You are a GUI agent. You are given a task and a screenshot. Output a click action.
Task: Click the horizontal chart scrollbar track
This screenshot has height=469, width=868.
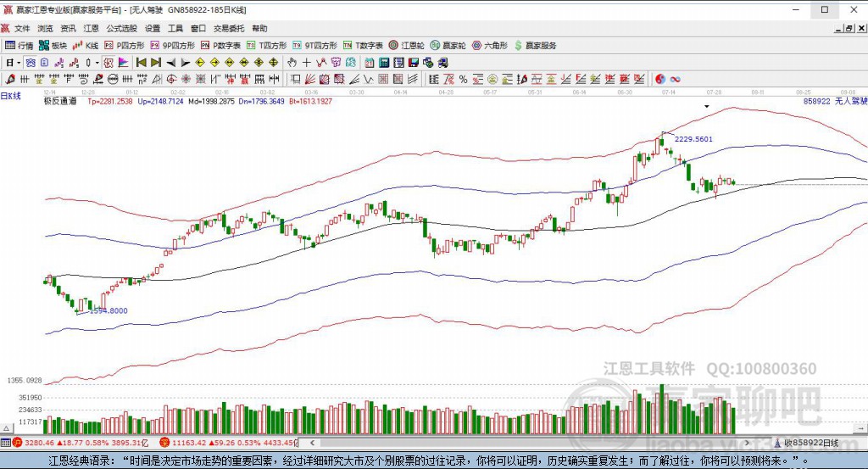point(529,443)
